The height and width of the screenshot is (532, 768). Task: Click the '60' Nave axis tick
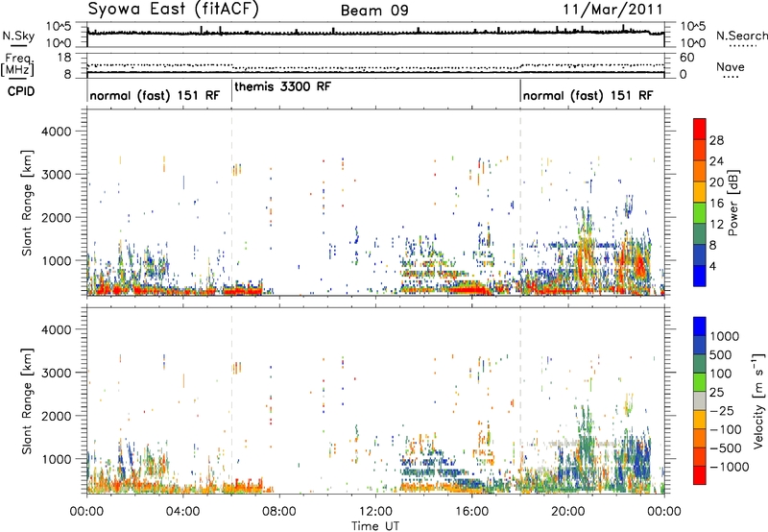pos(686,58)
